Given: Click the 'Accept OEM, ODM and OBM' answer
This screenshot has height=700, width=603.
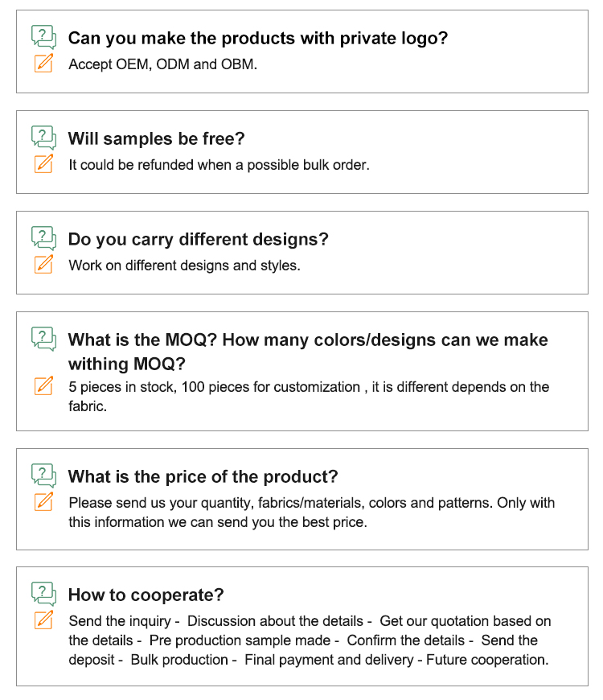Looking at the screenshot, I should coord(162,64).
